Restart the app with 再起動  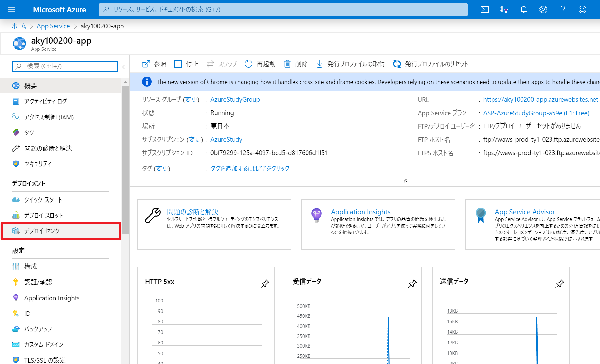(260, 64)
